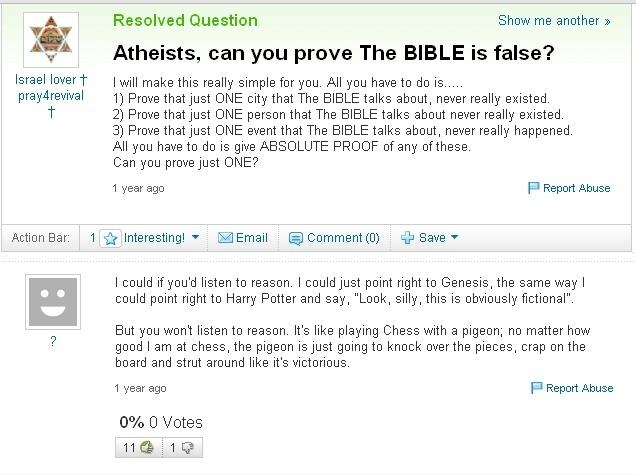Click the Save label in action bar
This screenshot has width=636, height=475.
tap(432, 238)
